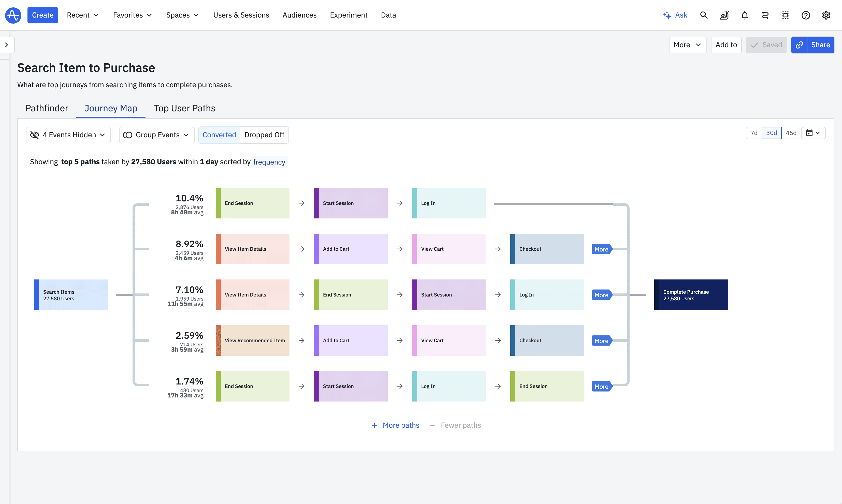
Task: Click the minus icon of Fewer paths
Action: point(433,425)
